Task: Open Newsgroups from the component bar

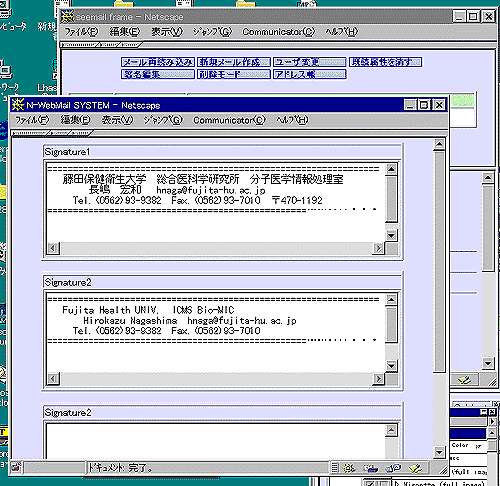Action: (x=393, y=468)
